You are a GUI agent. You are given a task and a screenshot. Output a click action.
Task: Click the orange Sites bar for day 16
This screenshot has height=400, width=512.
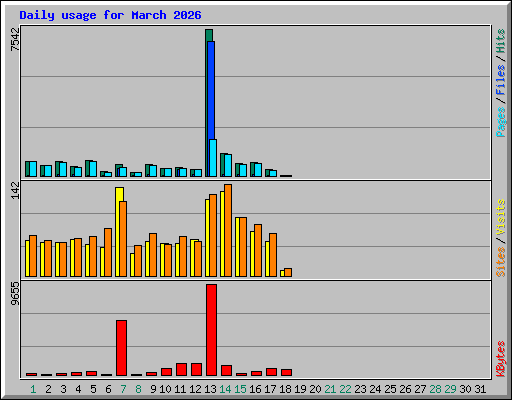[x=258, y=250]
